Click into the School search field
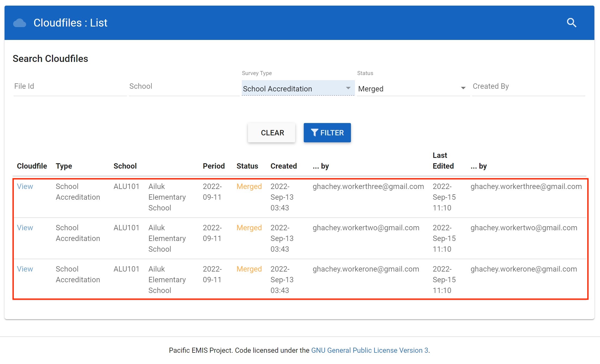The height and width of the screenshot is (364, 600). tap(184, 86)
